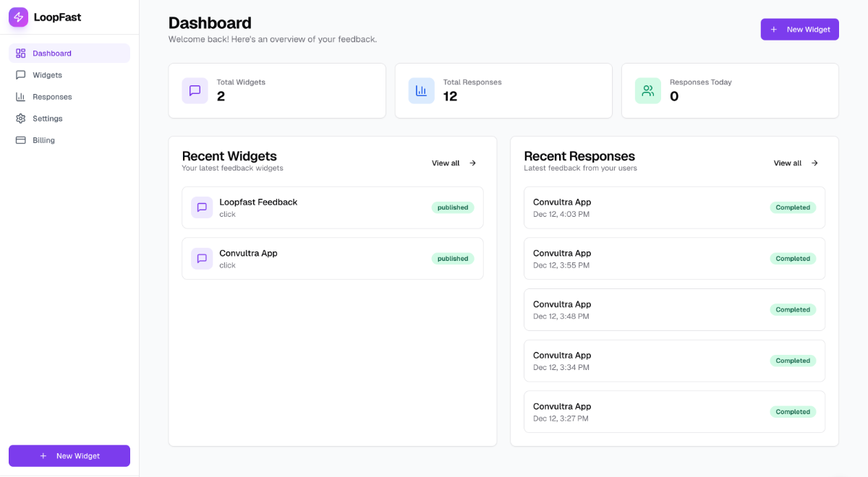This screenshot has width=868, height=477.
Task: Click the Billing credit card icon
Action: (20, 140)
